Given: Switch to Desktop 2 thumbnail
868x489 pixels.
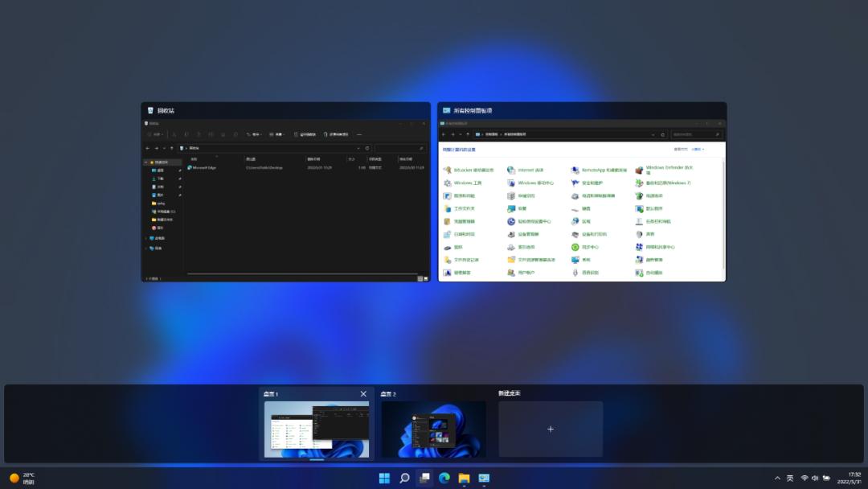Looking at the screenshot, I should 433,429.
